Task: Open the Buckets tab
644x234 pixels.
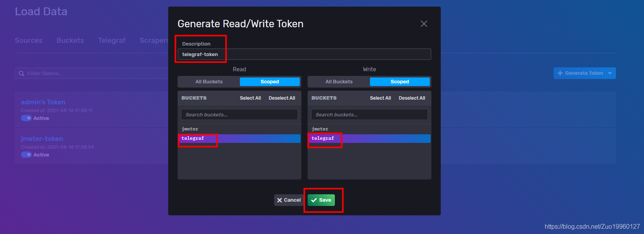Action: tap(70, 40)
